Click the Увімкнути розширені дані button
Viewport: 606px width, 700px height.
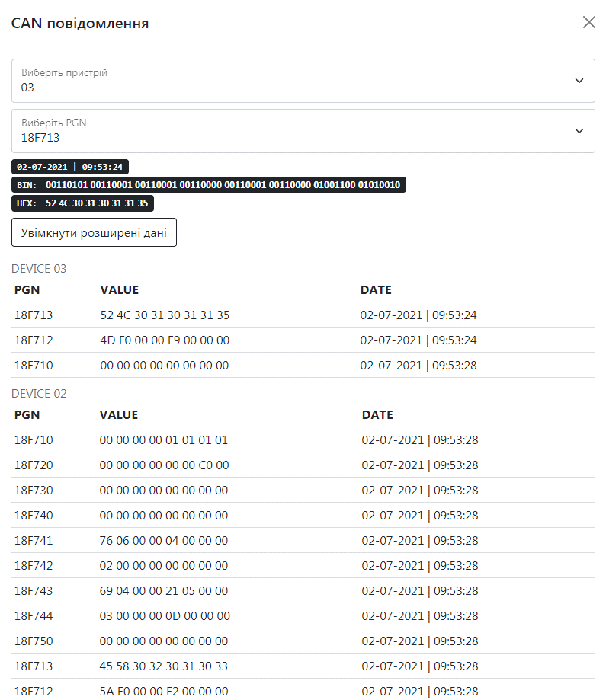pos(94,232)
